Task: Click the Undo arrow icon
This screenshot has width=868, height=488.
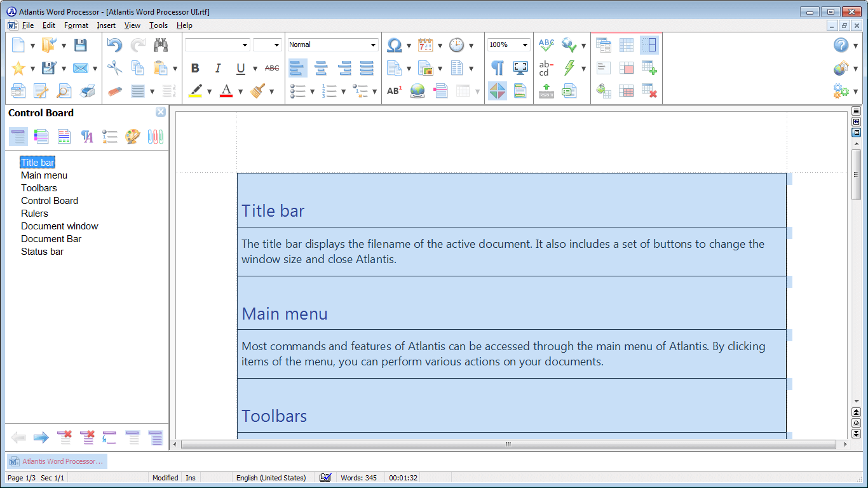Action: 114,45
